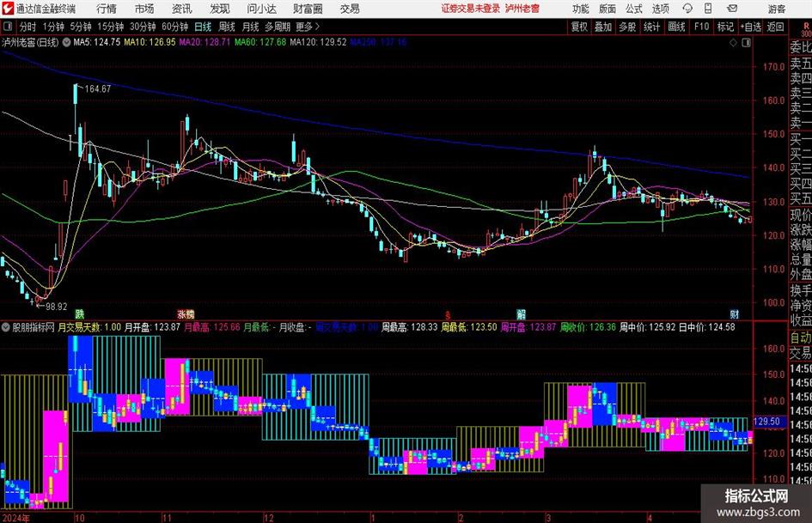812x523 pixels.
Task: Switch to 5分钟 period tab
Action: (x=80, y=27)
